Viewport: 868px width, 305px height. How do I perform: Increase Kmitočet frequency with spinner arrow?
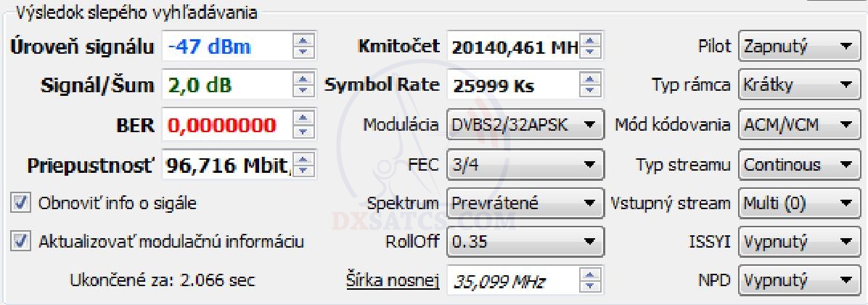click(x=591, y=40)
